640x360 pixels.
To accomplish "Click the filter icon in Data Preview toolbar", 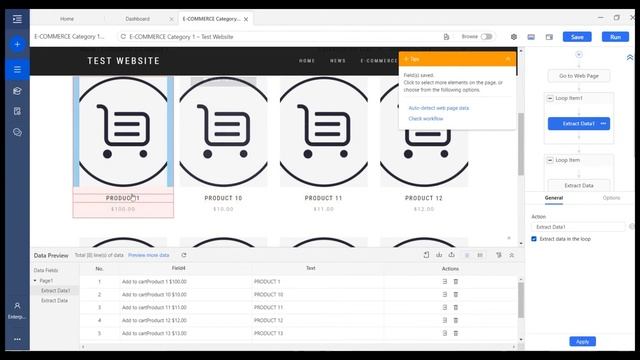I will click(498, 255).
